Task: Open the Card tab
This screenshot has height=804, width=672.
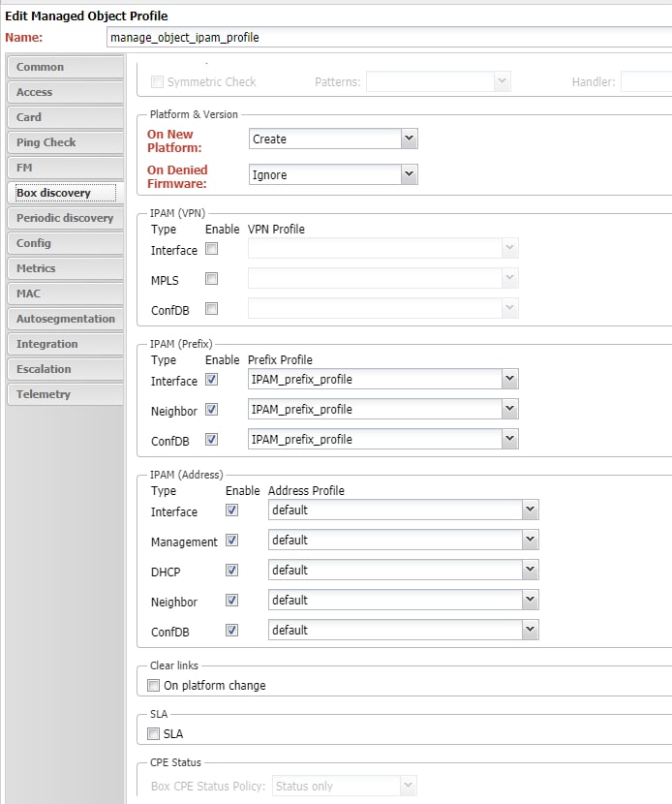Action: coord(65,117)
